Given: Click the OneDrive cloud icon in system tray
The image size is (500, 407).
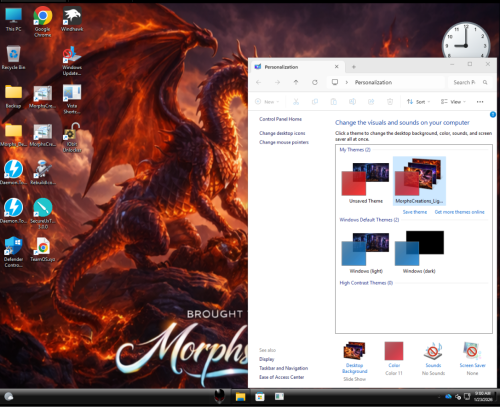Looking at the screenshot, I should tap(448, 396).
